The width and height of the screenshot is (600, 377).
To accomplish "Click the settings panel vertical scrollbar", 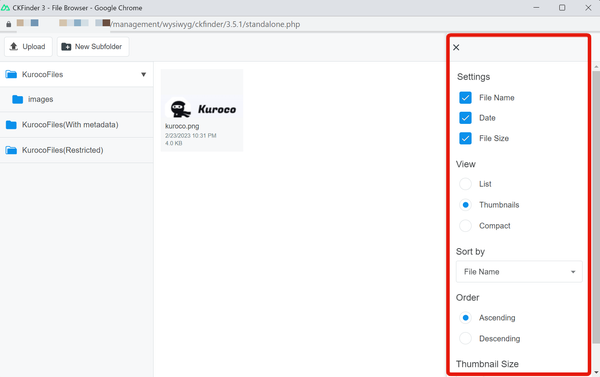I will pos(596,207).
